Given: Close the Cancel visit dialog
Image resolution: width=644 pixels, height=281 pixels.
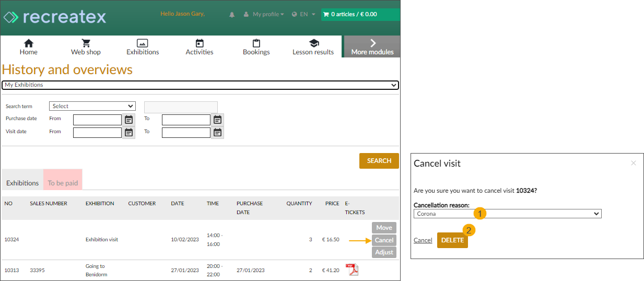Looking at the screenshot, I should click(633, 163).
